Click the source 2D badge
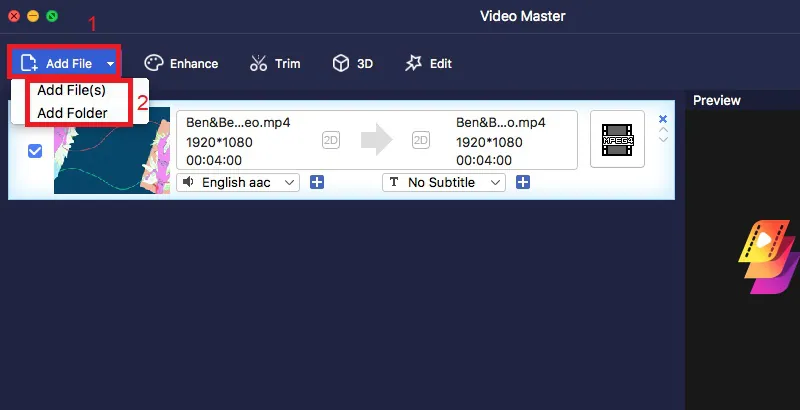The image size is (800, 410). point(331,140)
